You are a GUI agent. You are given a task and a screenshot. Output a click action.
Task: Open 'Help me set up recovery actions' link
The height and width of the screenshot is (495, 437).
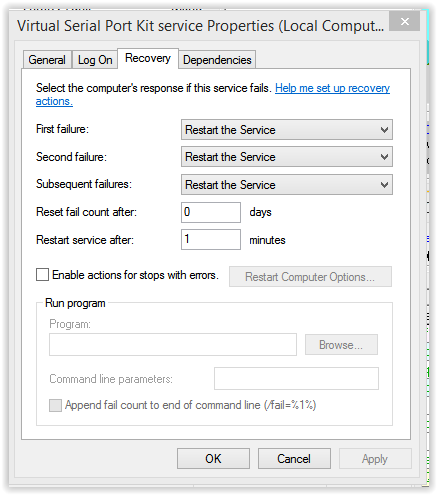point(332,88)
